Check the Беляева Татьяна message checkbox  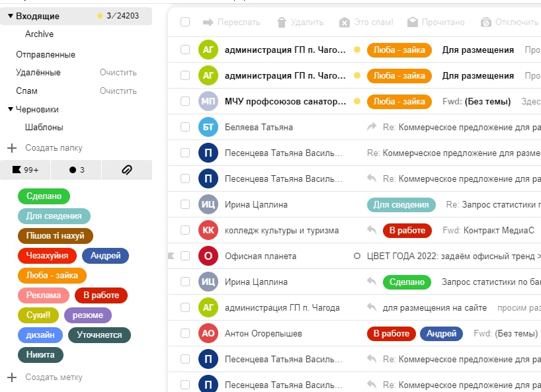(x=185, y=127)
